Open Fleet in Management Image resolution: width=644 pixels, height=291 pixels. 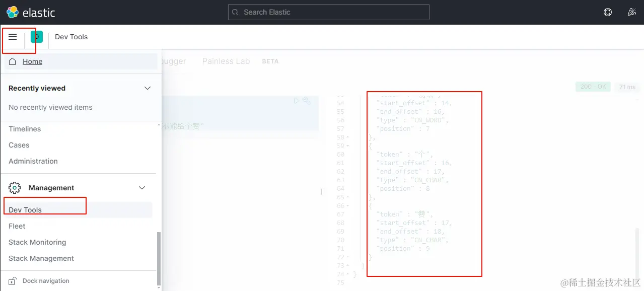point(17,226)
